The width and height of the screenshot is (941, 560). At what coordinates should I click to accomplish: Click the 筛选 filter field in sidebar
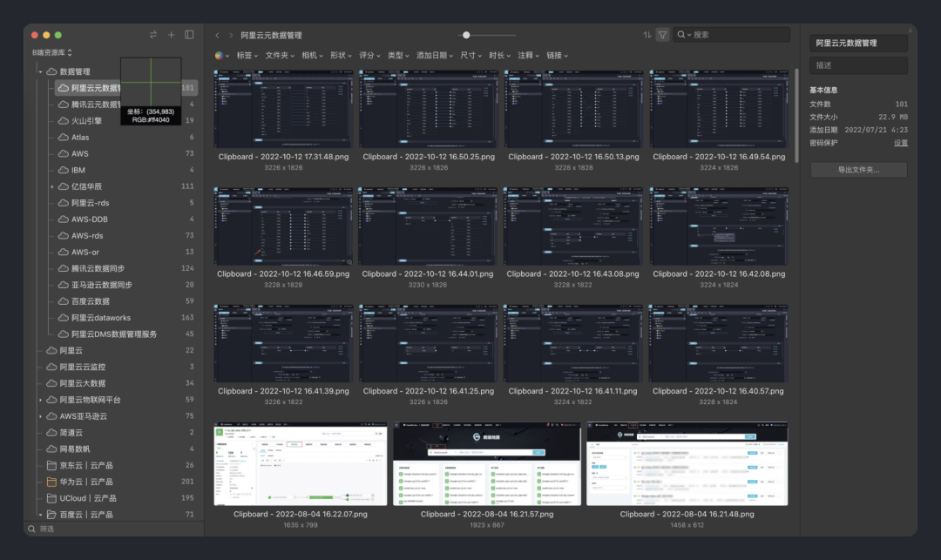tap(114, 529)
